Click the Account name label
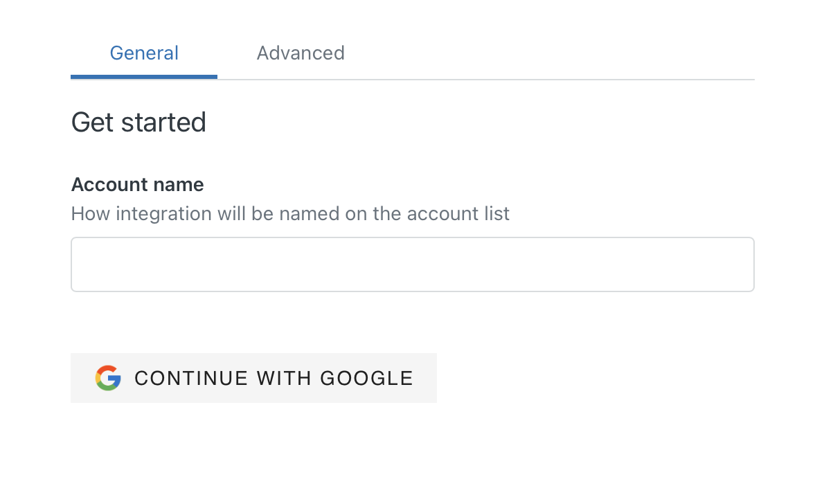824x504 pixels. [x=137, y=185]
